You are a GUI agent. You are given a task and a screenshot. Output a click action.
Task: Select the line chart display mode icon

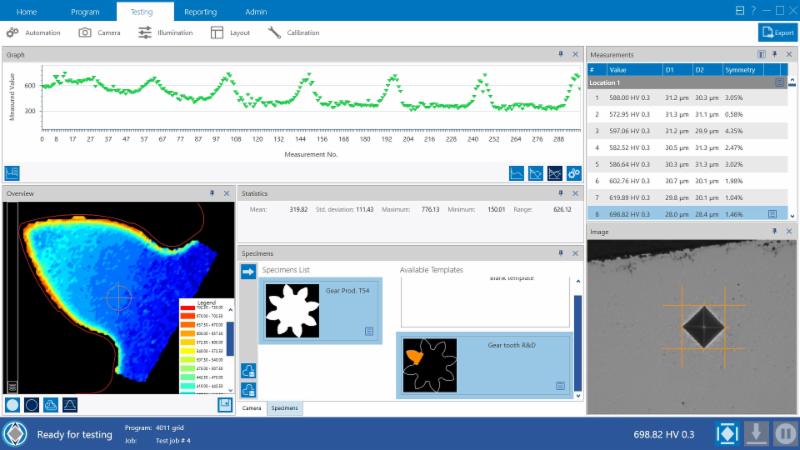tap(516, 173)
